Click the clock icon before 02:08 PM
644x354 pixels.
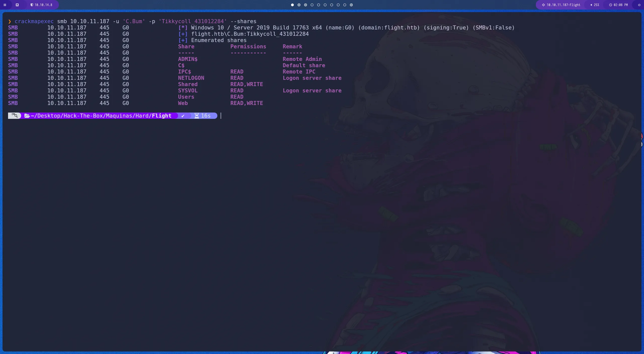pos(611,5)
